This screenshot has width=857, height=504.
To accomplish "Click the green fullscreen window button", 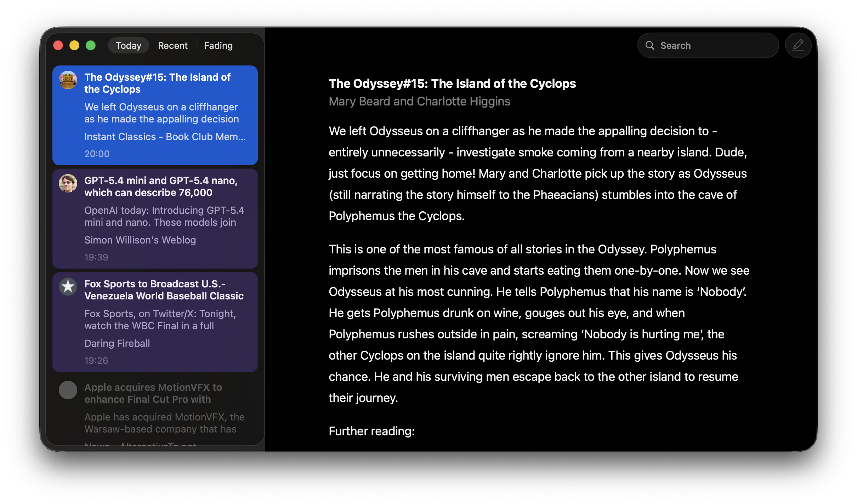I will coord(91,46).
